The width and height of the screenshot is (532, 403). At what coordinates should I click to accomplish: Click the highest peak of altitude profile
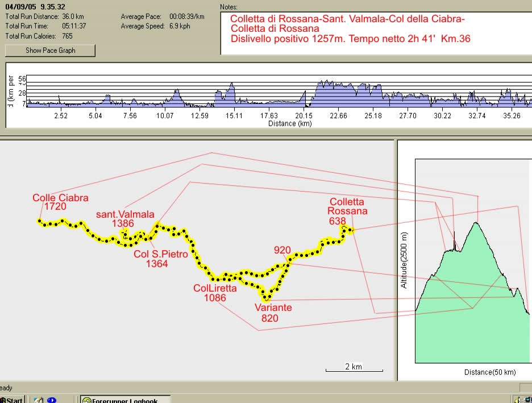tap(476, 222)
